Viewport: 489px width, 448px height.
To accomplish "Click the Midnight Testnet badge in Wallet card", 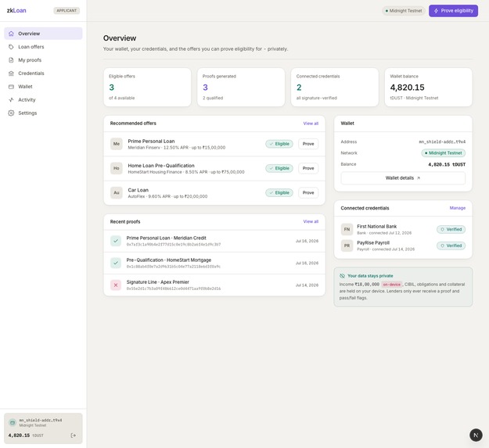I will tap(444, 153).
